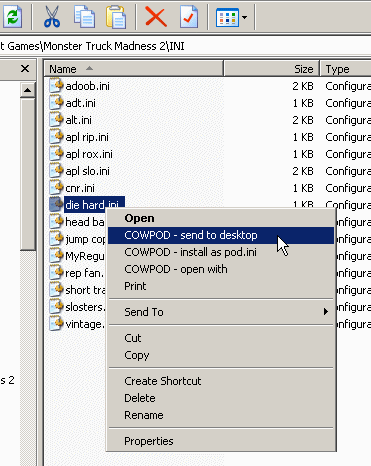
Task: Click the 2 KB size of adoob.ini
Action: 303,86
